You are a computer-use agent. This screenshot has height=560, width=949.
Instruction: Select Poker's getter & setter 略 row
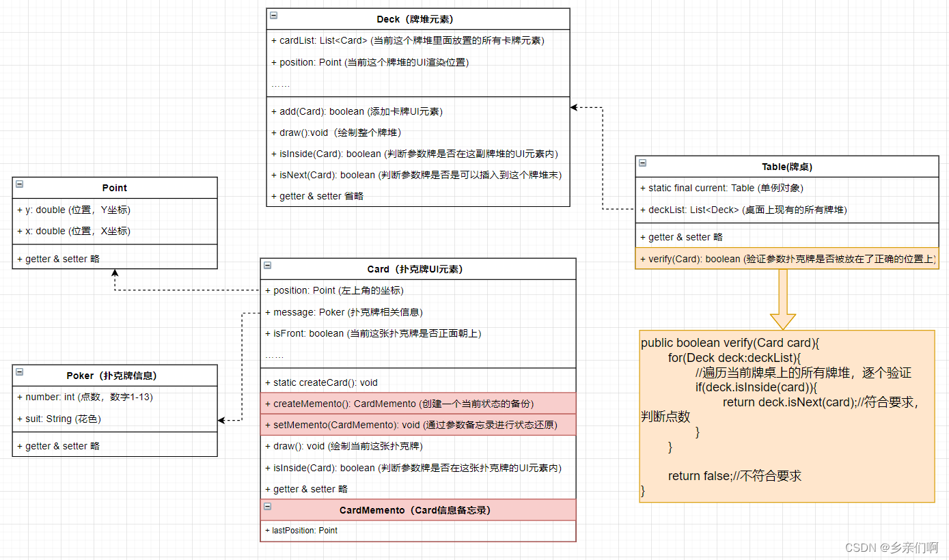pos(115,446)
